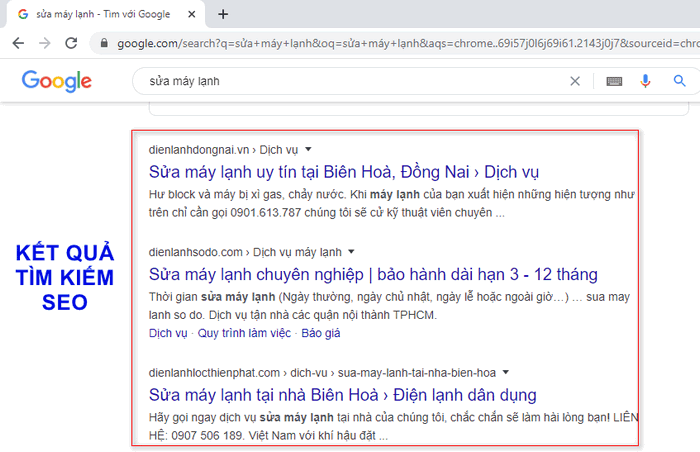Click the browser forward arrow
The width and height of the screenshot is (700, 452).
pos(45,43)
